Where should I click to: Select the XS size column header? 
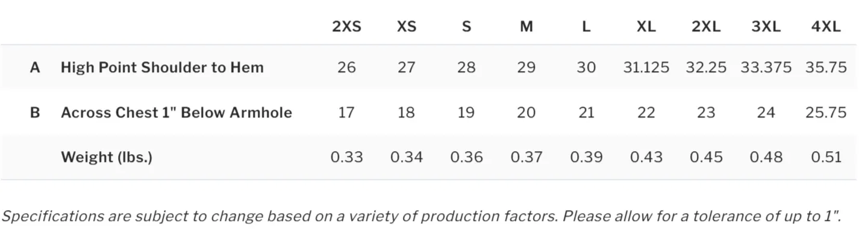click(407, 27)
